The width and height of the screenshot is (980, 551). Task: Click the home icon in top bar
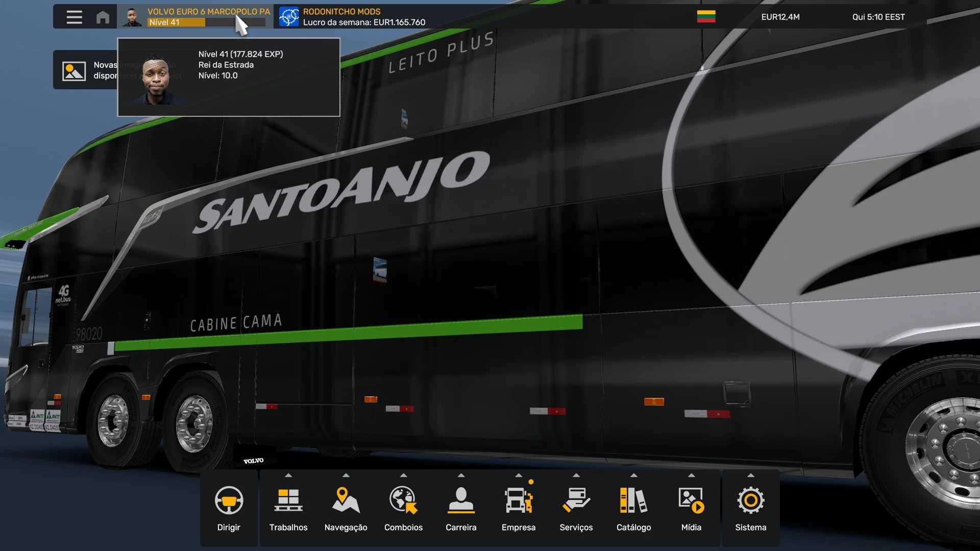[x=103, y=17]
